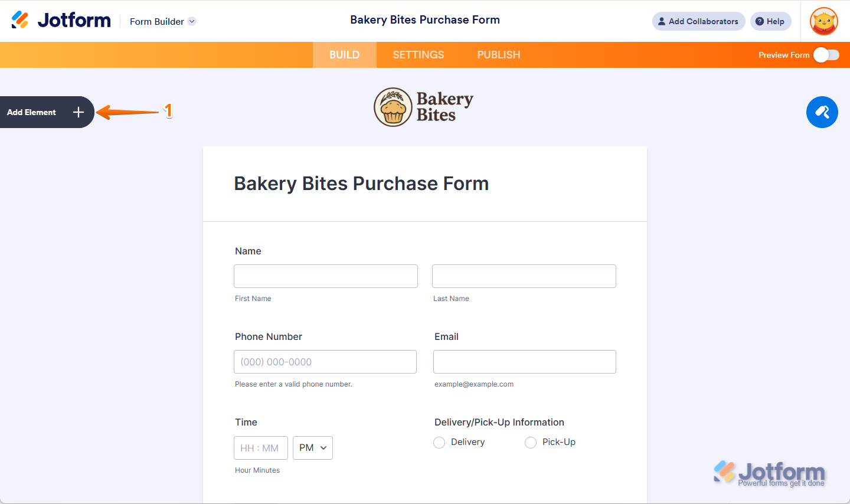Image resolution: width=850 pixels, height=504 pixels.
Task: Click the Help question mark icon
Action: point(760,21)
